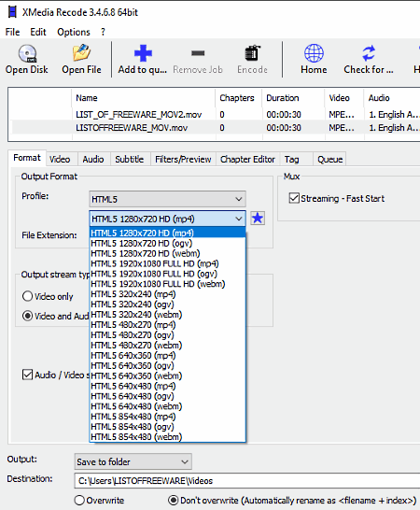Choose HTML5 640x360 (ogv) option
420x510 pixels.
click(x=167, y=365)
